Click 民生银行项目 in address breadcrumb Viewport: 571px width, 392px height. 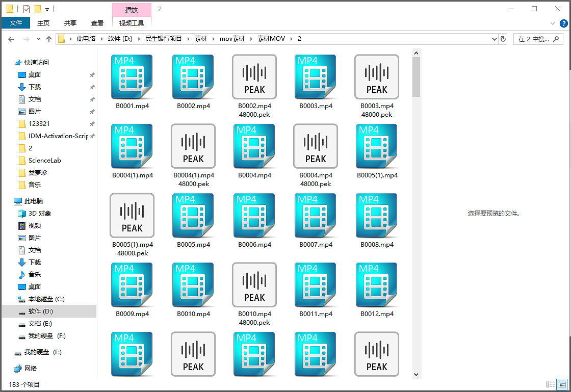click(x=163, y=39)
